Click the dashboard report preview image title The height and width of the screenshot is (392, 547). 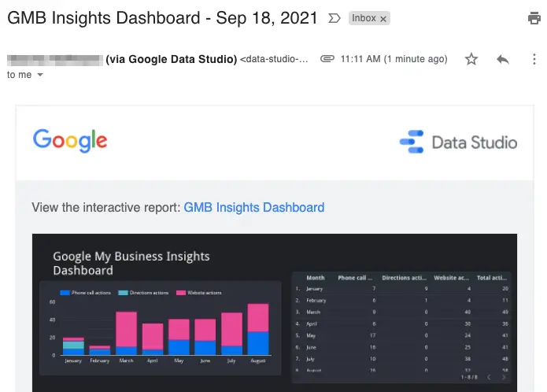(x=131, y=264)
